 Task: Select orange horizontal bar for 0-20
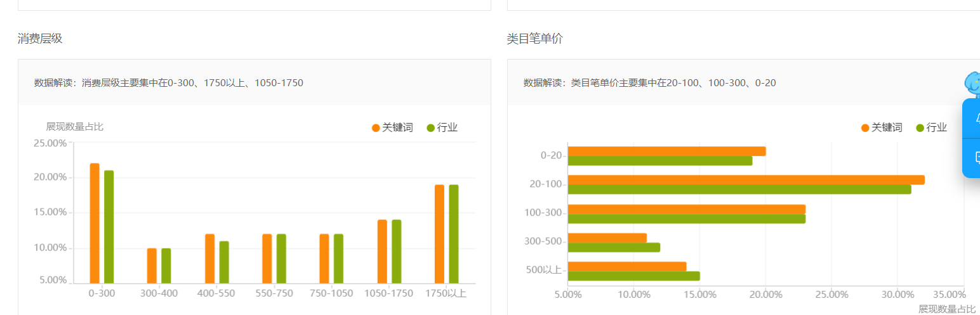[x=667, y=151]
